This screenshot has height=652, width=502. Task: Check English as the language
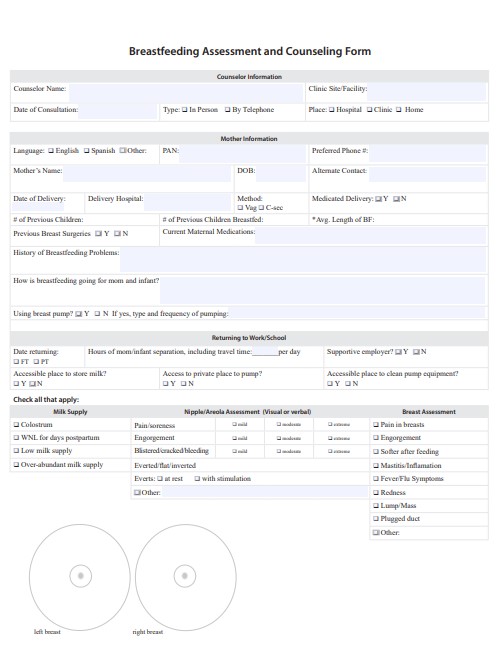pos(51,151)
